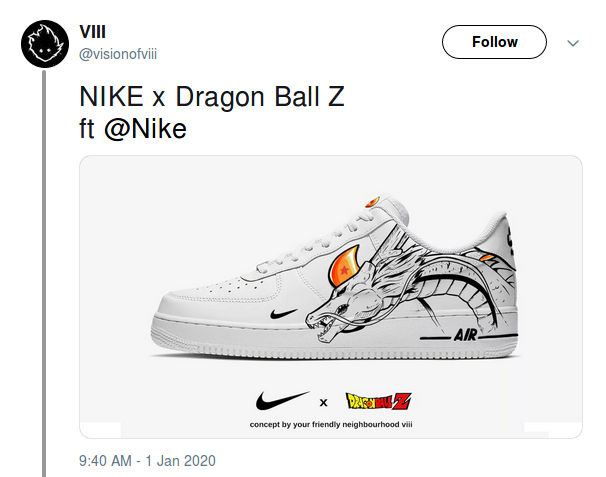Click the small black swoosh on the shoe
606x477 pixels.
click(x=285, y=315)
